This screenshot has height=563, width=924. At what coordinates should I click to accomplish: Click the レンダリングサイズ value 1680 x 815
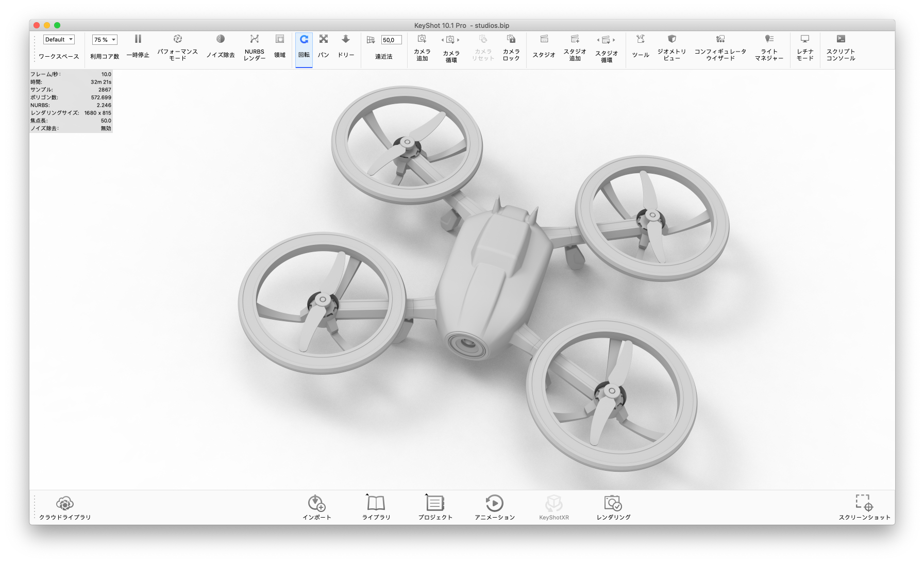tap(98, 113)
